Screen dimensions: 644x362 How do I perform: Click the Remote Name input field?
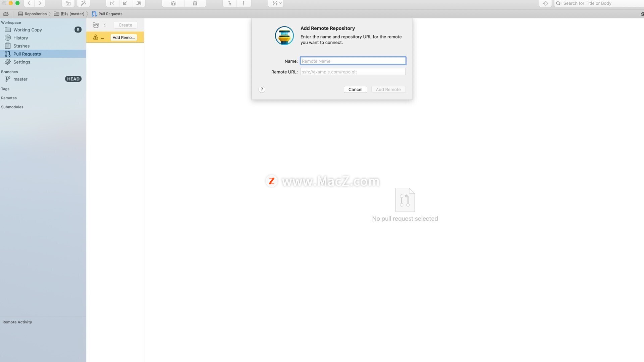353,61
